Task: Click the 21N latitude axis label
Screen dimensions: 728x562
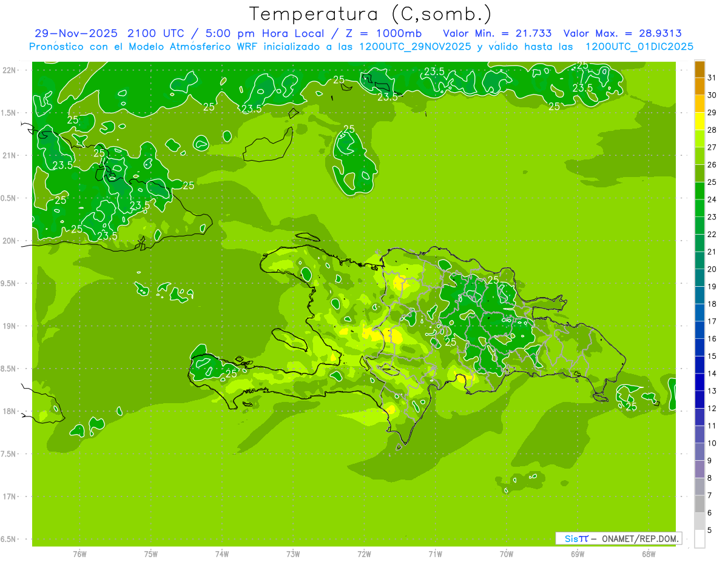Action: pos(10,155)
